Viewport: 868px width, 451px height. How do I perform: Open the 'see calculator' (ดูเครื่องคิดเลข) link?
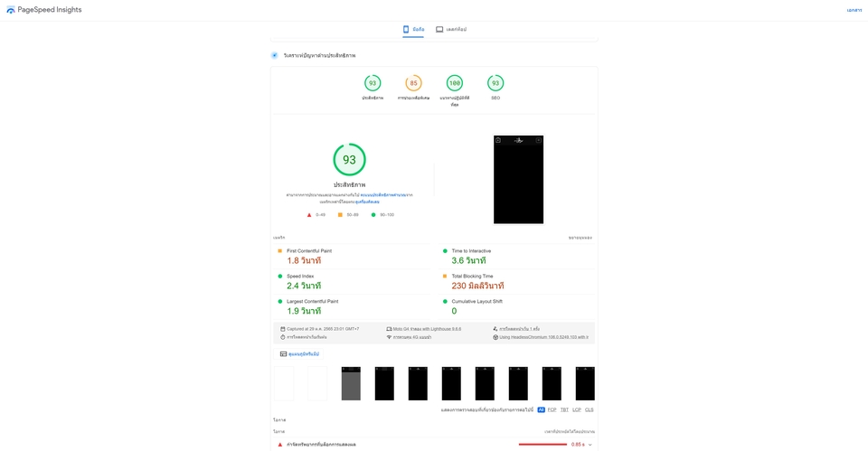[367, 202]
